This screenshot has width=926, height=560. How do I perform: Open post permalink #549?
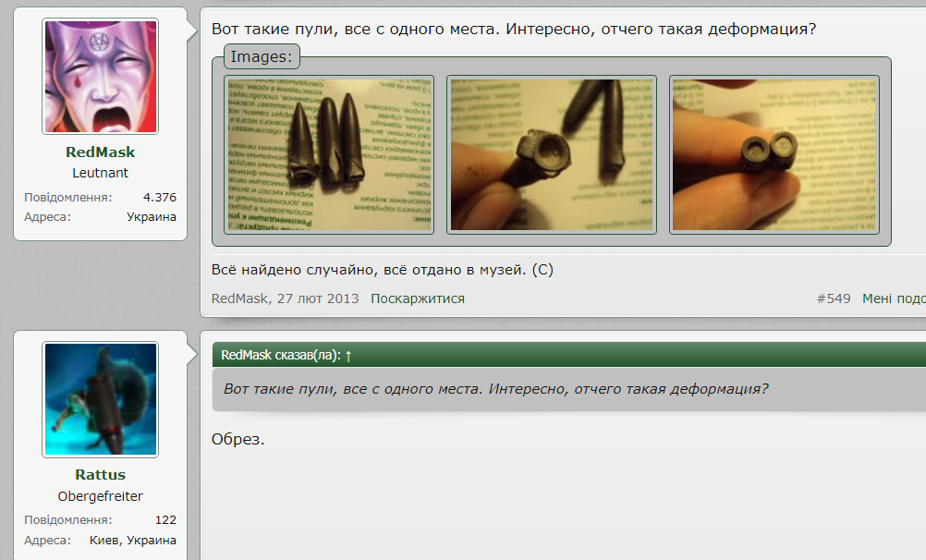point(834,298)
